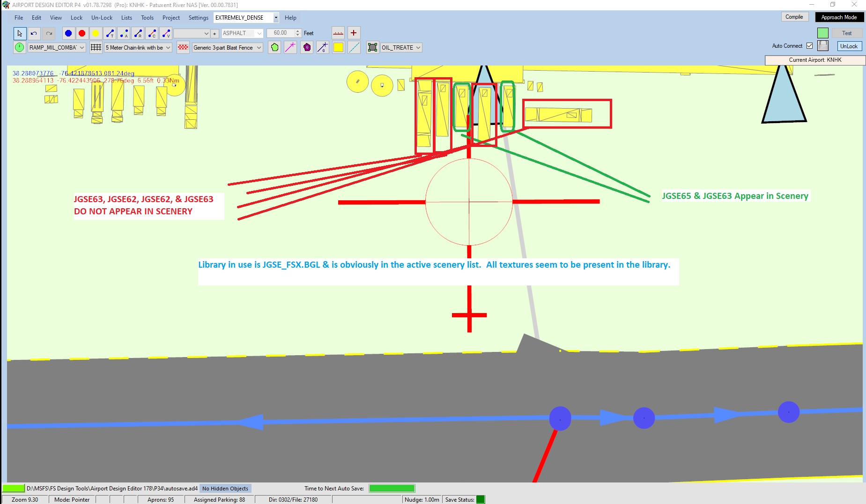Toggle the Auto Connect checkbox
Screen dimensions: 866x504
pos(810,45)
